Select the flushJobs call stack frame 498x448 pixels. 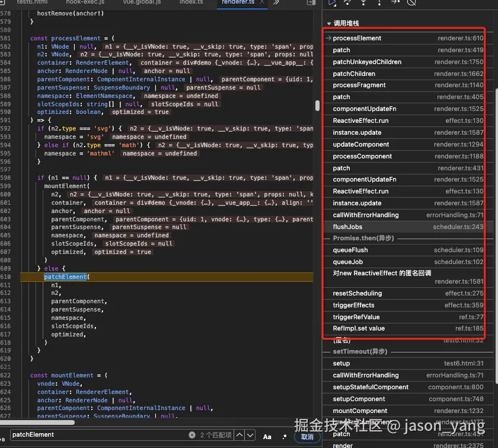[408, 227]
